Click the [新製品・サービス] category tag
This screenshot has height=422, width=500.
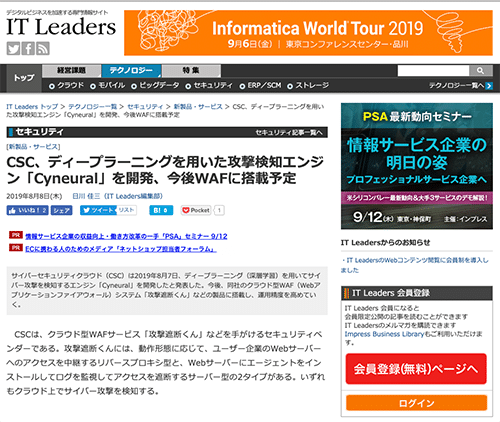(33, 147)
